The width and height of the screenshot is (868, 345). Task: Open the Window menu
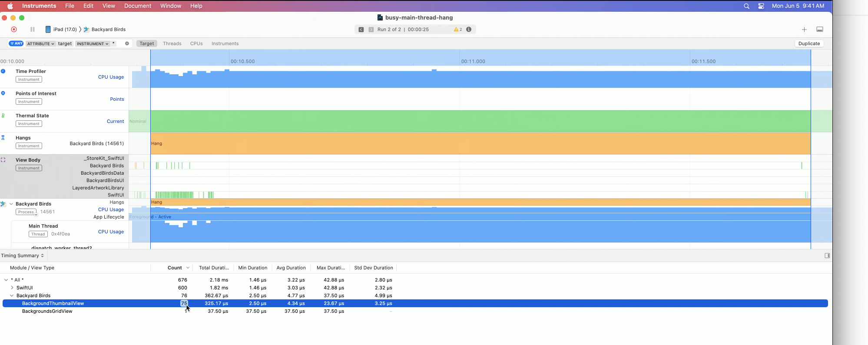[x=171, y=6]
